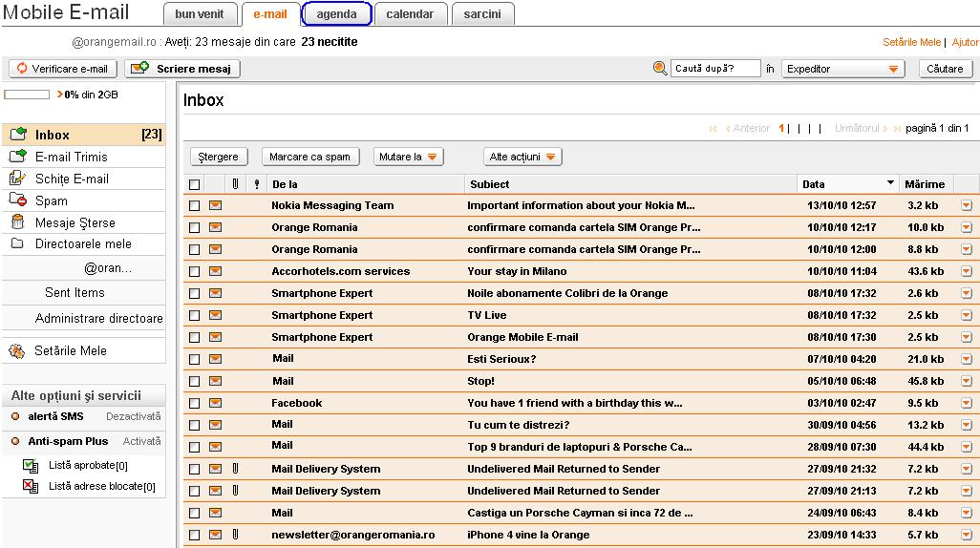980x548 pixels.
Task: Switch to the e-mail tab
Action: click(x=270, y=13)
